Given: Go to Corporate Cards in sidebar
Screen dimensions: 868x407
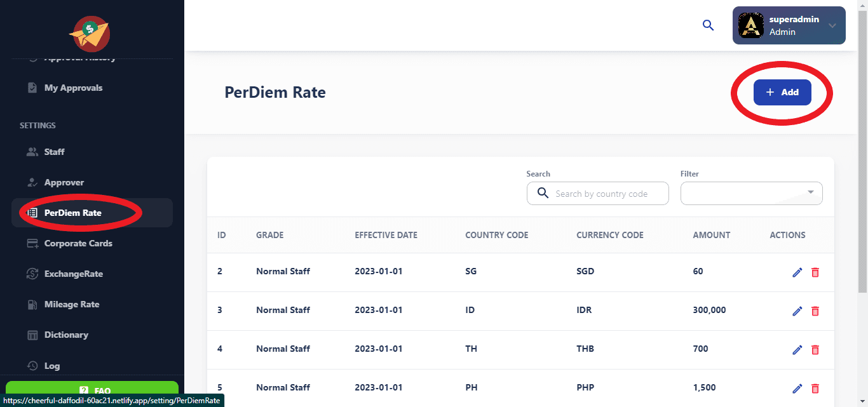Looking at the screenshot, I should 78,243.
